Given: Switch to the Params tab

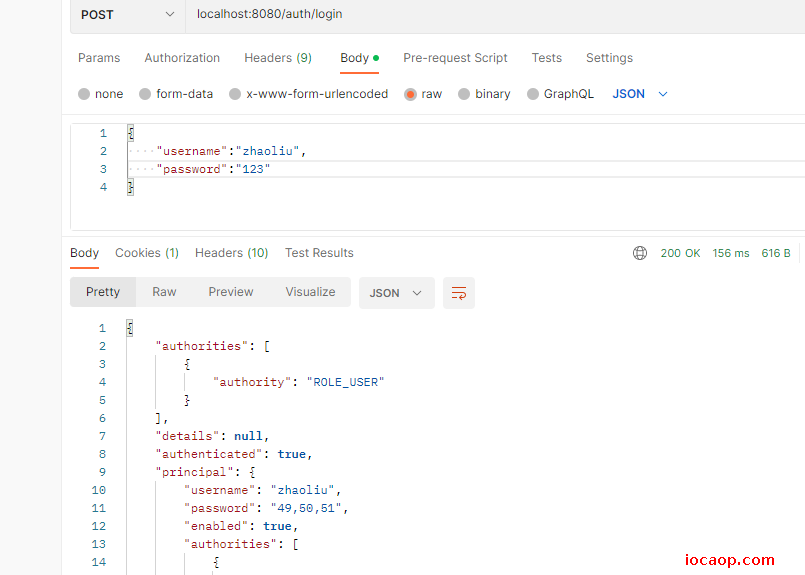Looking at the screenshot, I should pyautogui.click(x=99, y=58).
